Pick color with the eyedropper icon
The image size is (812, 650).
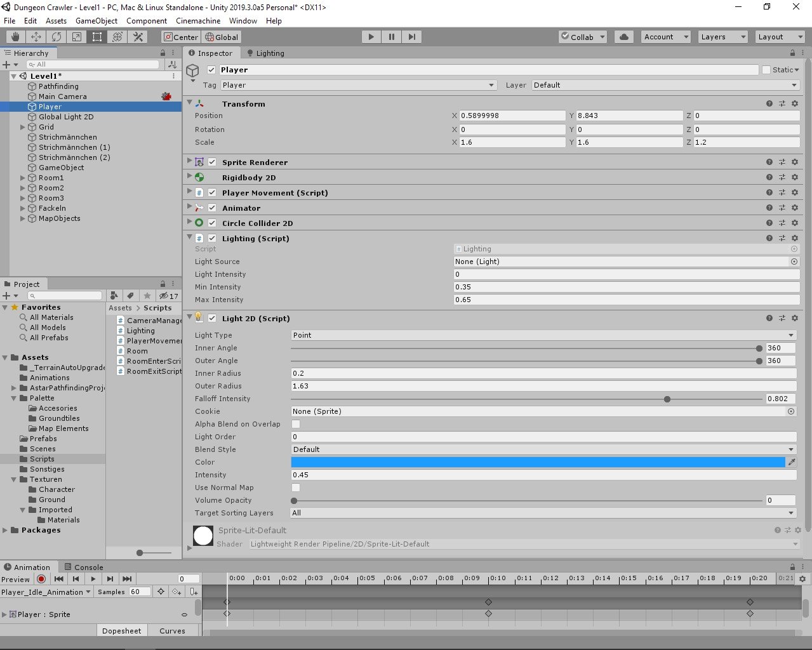(x=791, y=462)
